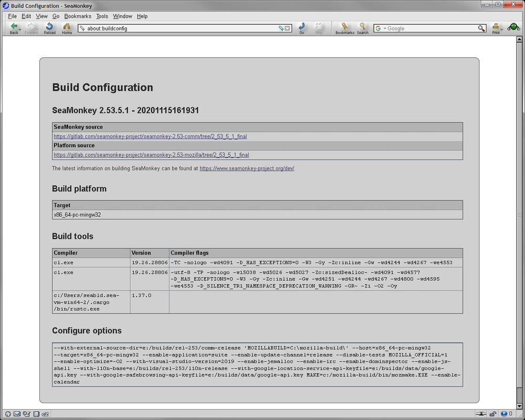Click 'SeaMonkey 2.53.5.1 - 20201115161931' version text
The height and width of the screenshot is (420, 525).
click(125, 111)
